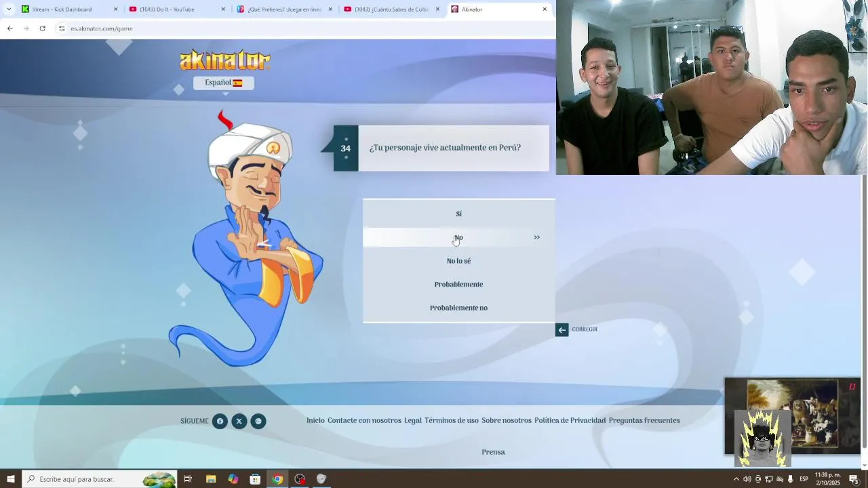Open 'Preguntas frecuentes' link
Screen dimensions: 868x488
pyautogui.click(x=644, y=420)
